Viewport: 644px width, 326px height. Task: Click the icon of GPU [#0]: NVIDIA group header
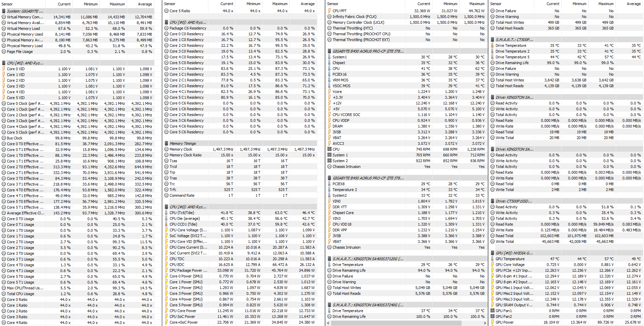pyautogui.click(x=493, y=253)
